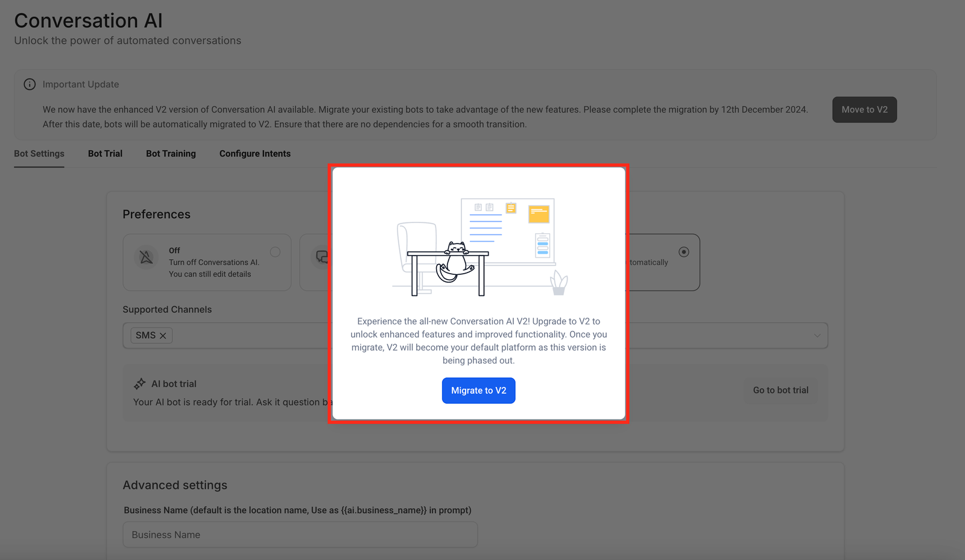Click the info icon beside Important Update
Screen dimensions: 965x560
click(x=30, y=84)
